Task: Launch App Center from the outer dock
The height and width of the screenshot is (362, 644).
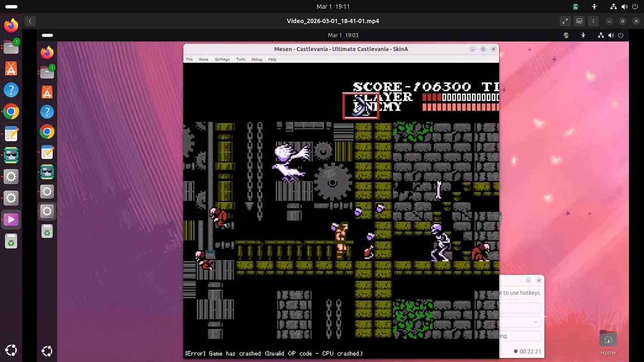Action: point(11,68)
